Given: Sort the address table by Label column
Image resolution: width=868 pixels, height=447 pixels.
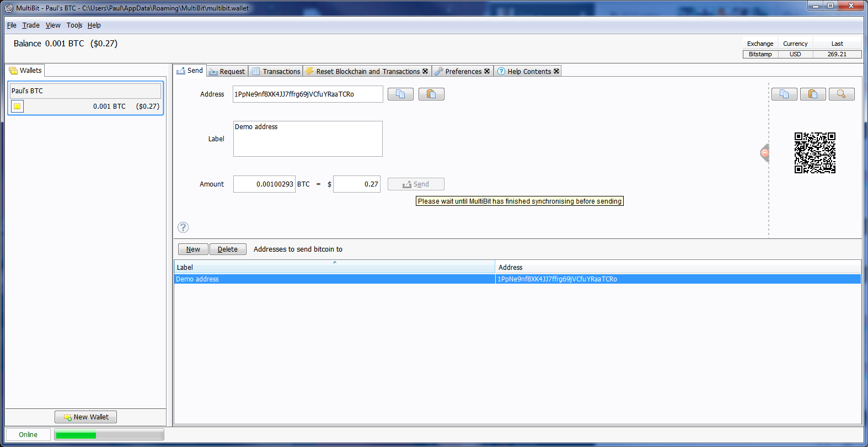Looking at the screenshot, I should click(x=334, y=267).
